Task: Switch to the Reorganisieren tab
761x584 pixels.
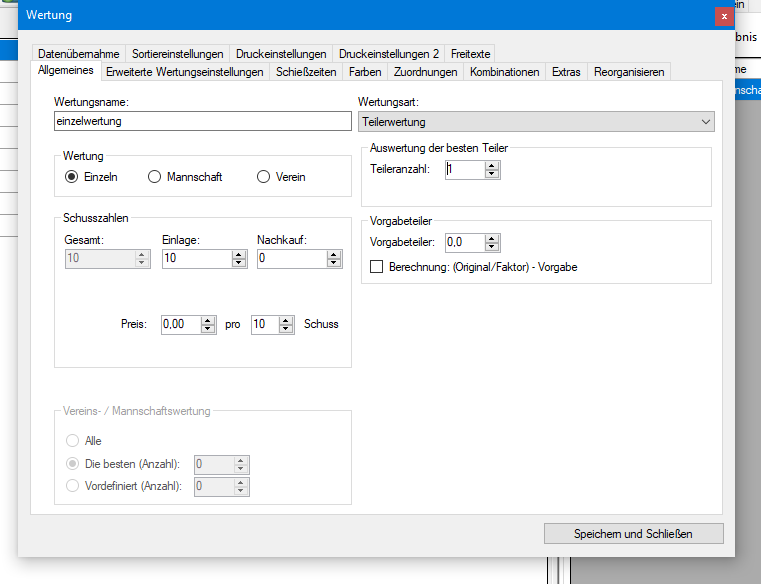Action: (628, 72)
